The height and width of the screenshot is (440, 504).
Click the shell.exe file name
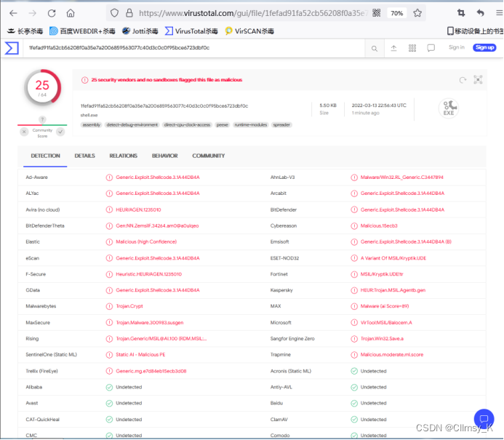tap(89, 115)
